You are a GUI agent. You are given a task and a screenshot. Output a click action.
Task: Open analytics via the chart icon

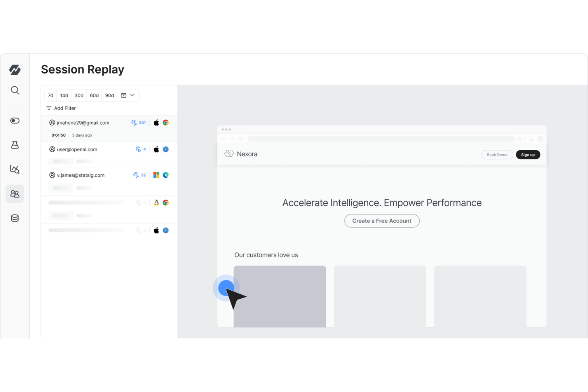coord(15,170)
